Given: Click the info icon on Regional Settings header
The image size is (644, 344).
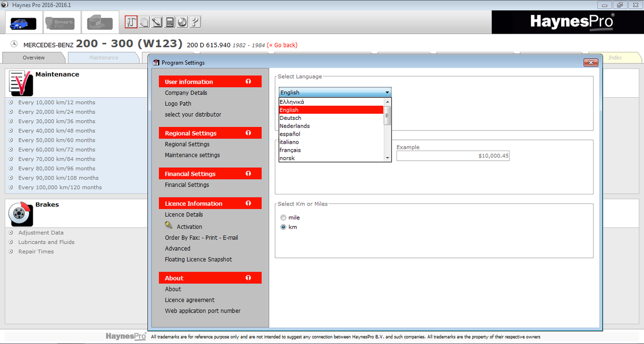Looking at the screenshot, I should (x=248, y=133).
